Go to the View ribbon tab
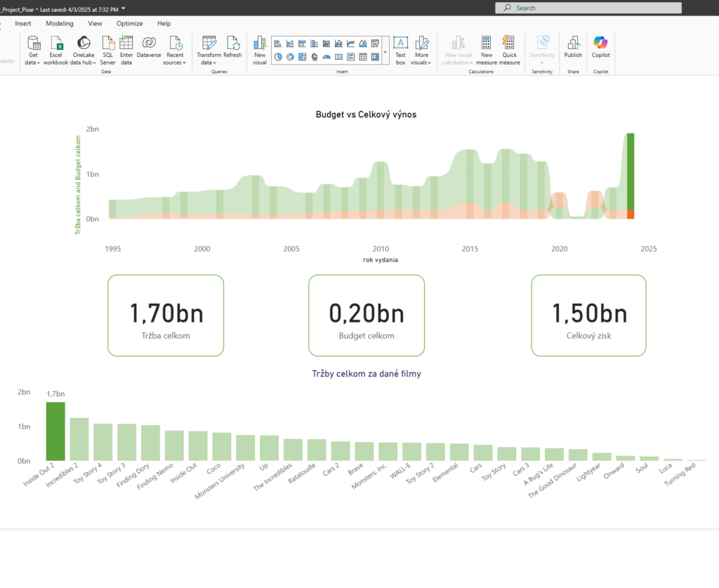The image size is (719, 588). coord(95,23)
